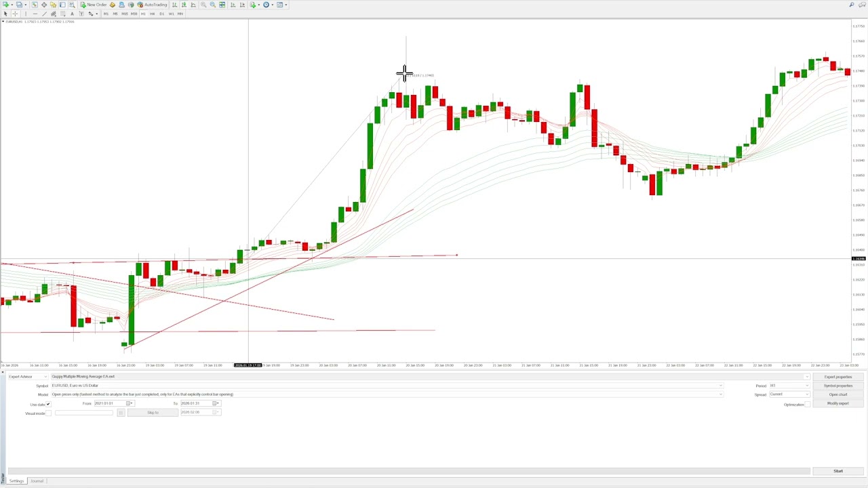This screenshot has width=868, height=488.
Task: Select the vertical line tool
Action: [x=26, y=14]
